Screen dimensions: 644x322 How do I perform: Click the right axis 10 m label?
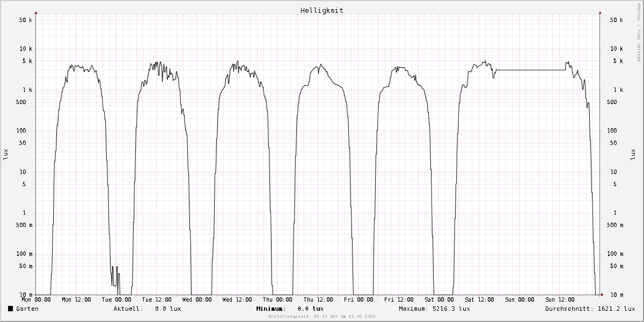(x=617, y=295)
